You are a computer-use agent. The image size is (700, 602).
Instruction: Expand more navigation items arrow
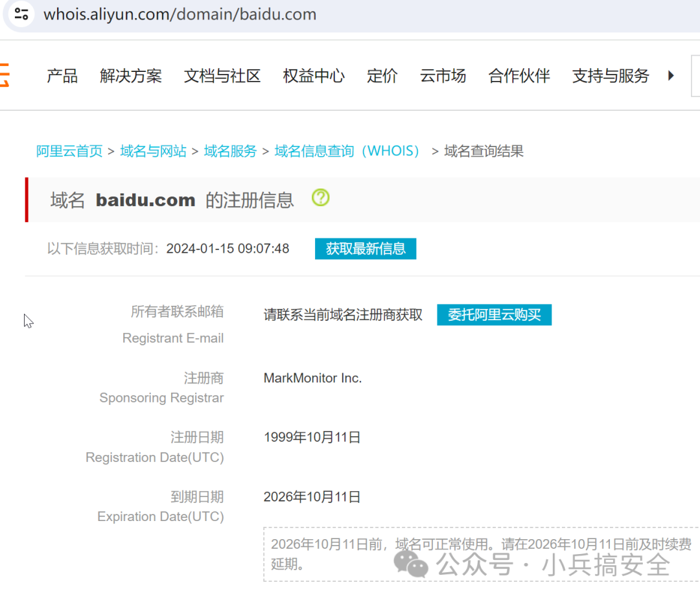[x=671, y=75]
